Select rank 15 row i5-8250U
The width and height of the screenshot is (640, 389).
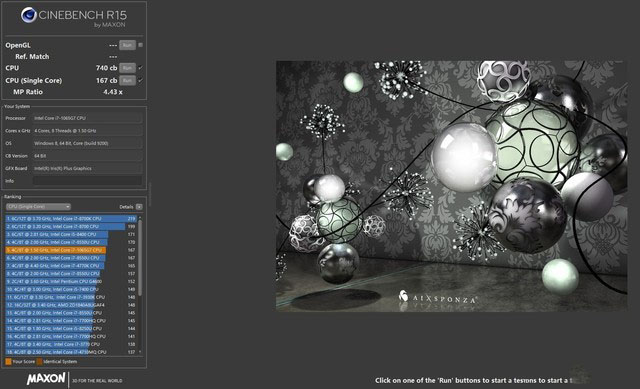[x=71, y=328]
